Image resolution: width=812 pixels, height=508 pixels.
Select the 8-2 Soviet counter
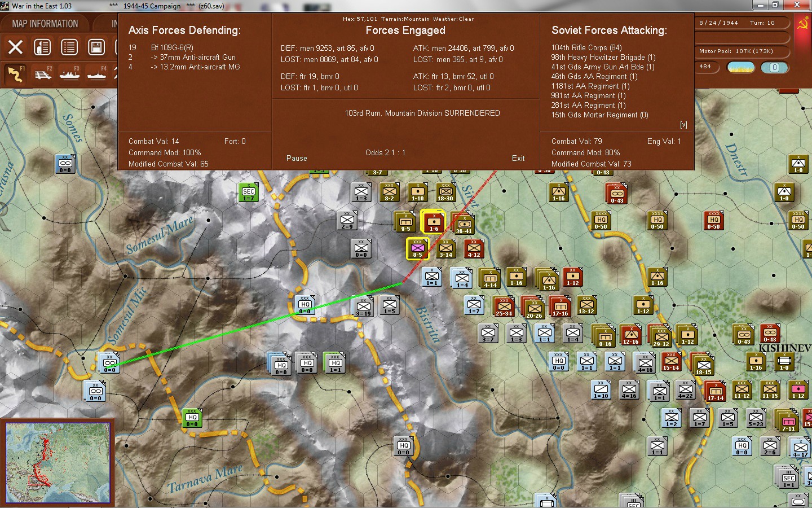389,192
